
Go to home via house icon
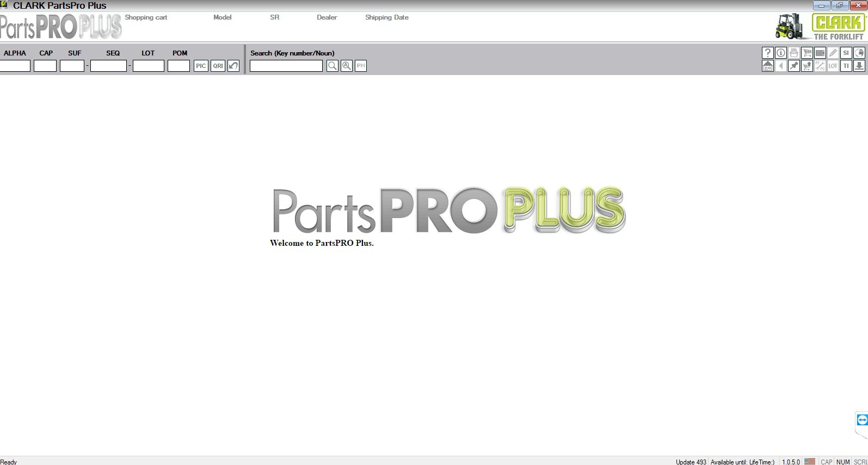767,66
